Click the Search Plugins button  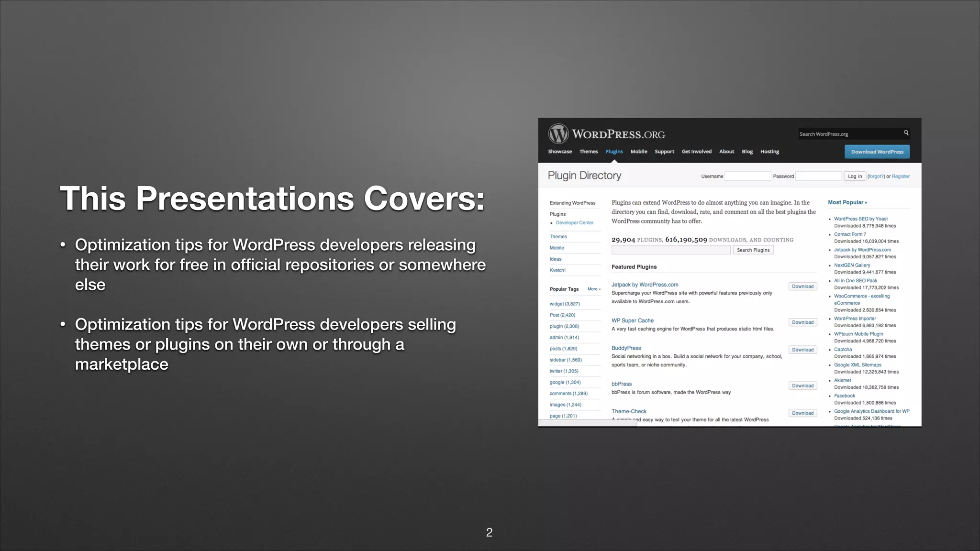(753, 250)
